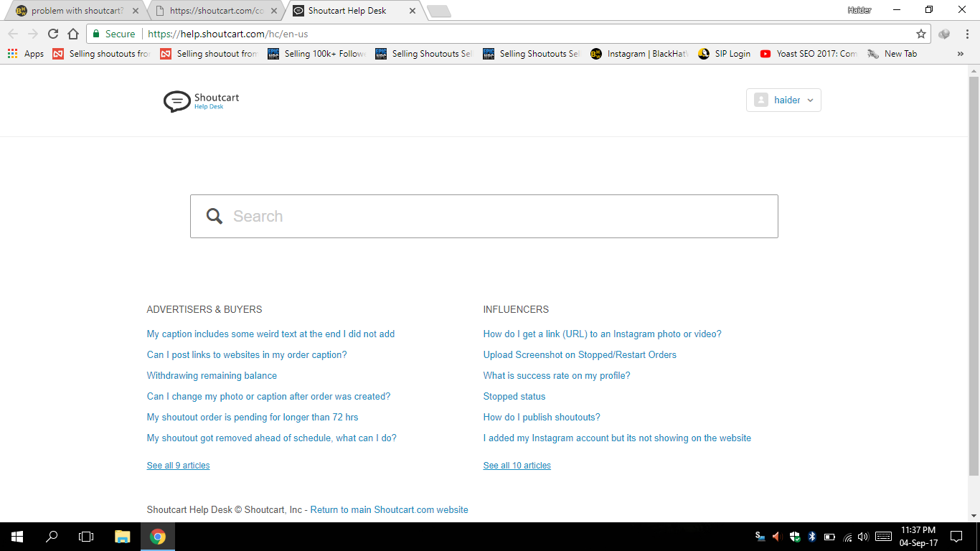
Task: Click the address bar URL
Action: (228, 34)
